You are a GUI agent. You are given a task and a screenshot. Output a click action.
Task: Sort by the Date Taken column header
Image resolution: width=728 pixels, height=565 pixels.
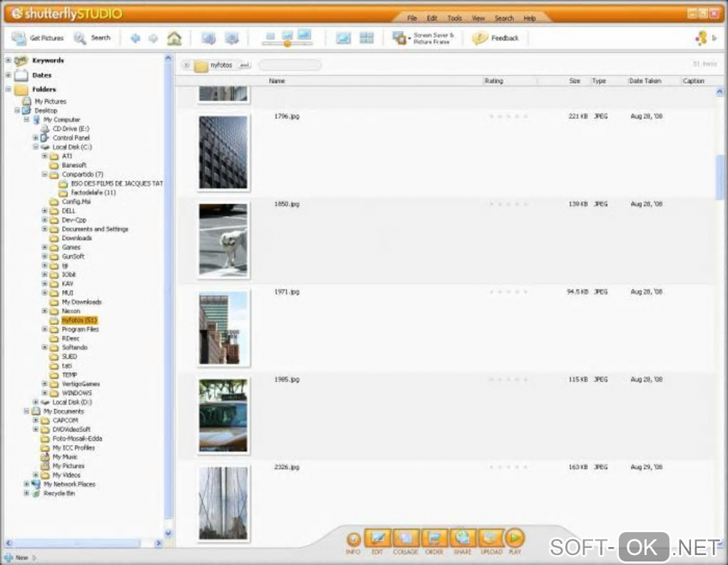(645, 81)
